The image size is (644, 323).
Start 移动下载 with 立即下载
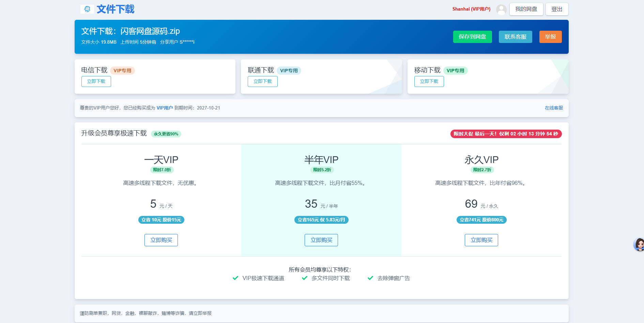pos(429,82)
